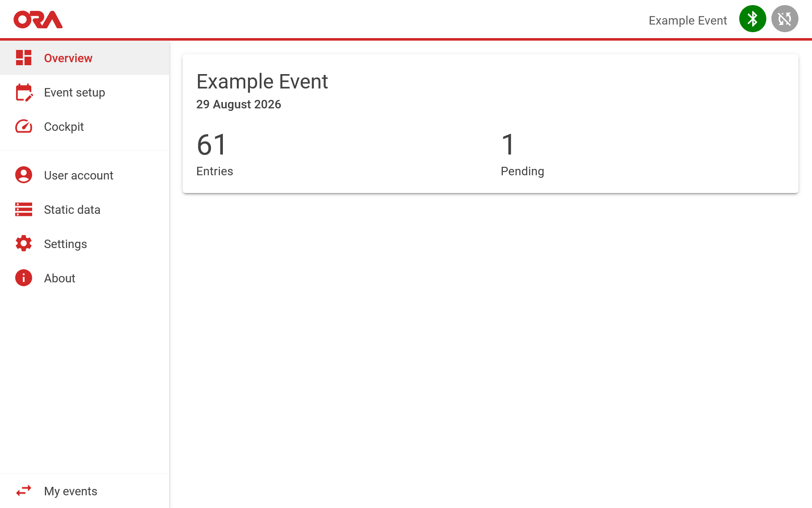Click the User account person icon
Image resolution: width=812 pixels, height=508 pixels.
(24, 175)
